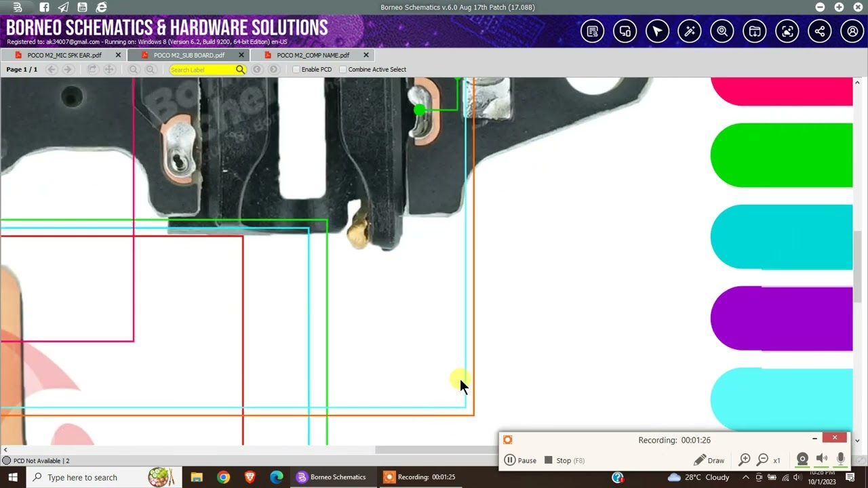Open the notification center icon
This screenshot has height=488, width=868.
(850, 477)
